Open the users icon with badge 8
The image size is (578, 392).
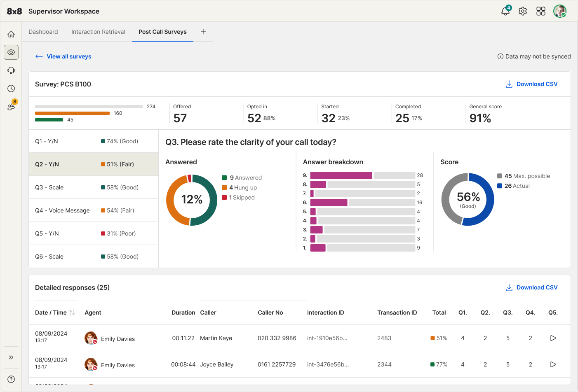pyautogui.click(x=11, y=107)
